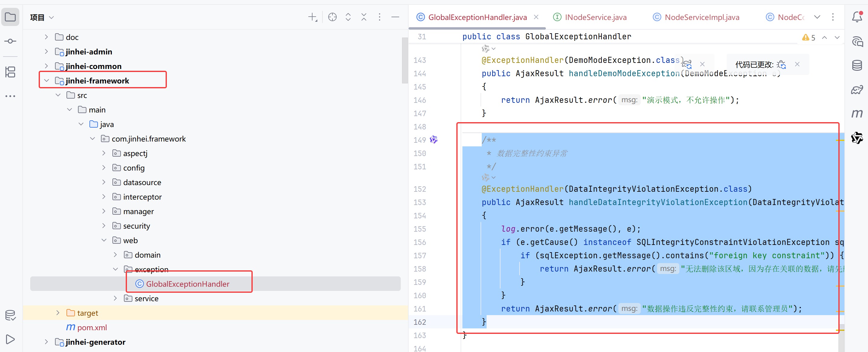The image size is (868, 352).
Task: Open the Structure tool window icon
Action: point(10,72)
